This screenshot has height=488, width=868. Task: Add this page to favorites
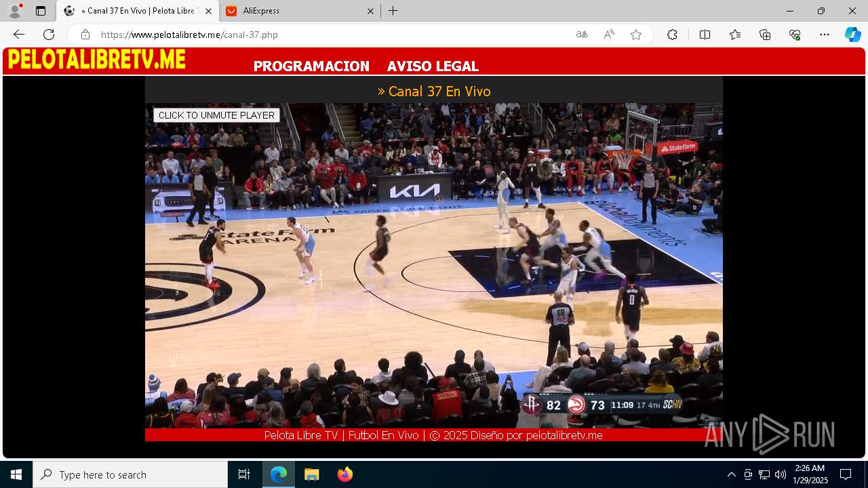[636, 35]
